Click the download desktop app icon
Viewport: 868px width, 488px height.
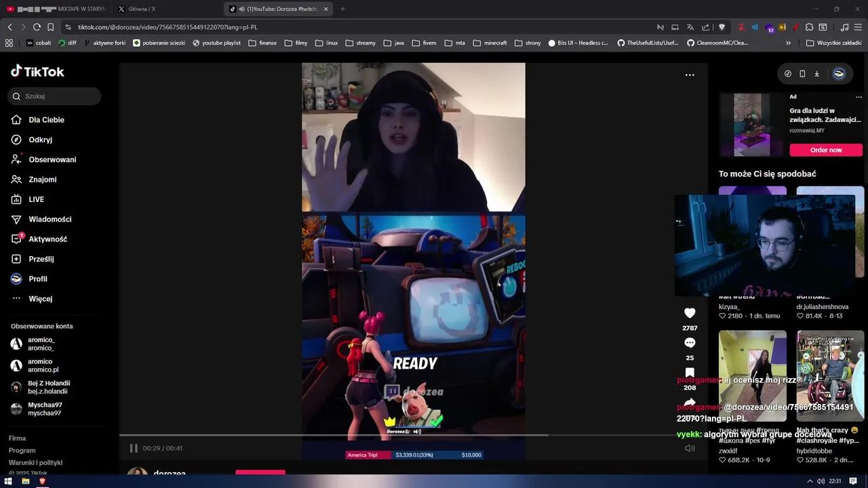[x=816, y=74]
